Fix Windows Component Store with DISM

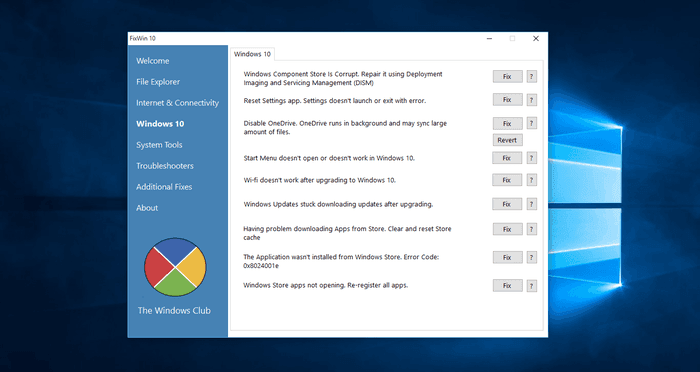pos(508,76)
